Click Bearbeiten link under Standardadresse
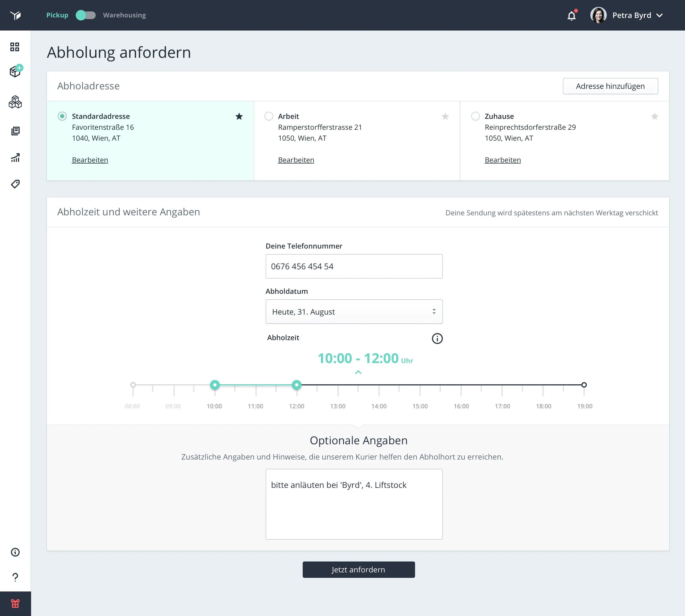Screen dimensions: 685x616 (x=90, y=160)
